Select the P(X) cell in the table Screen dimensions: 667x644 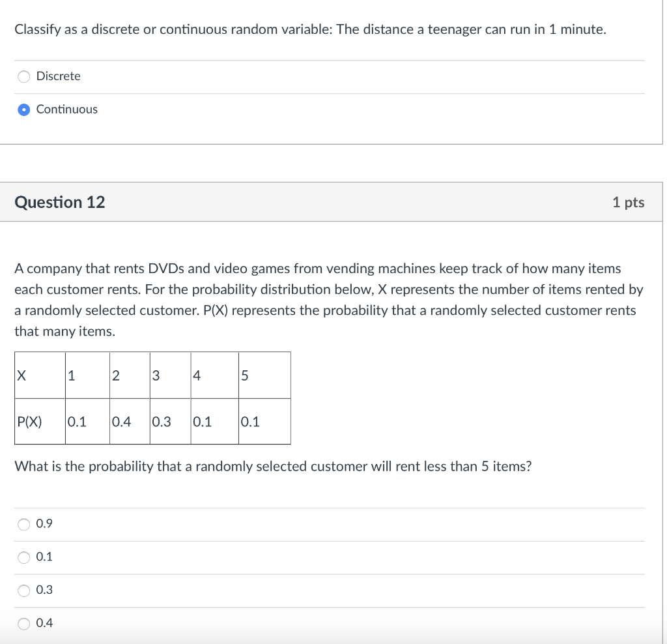(x=39, y=422)
